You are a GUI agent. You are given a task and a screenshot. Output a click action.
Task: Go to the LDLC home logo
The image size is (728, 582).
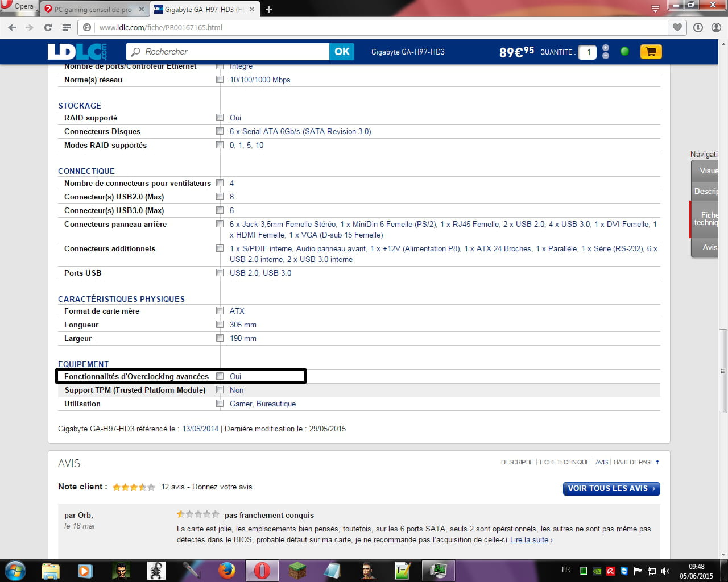coord(77,52)
